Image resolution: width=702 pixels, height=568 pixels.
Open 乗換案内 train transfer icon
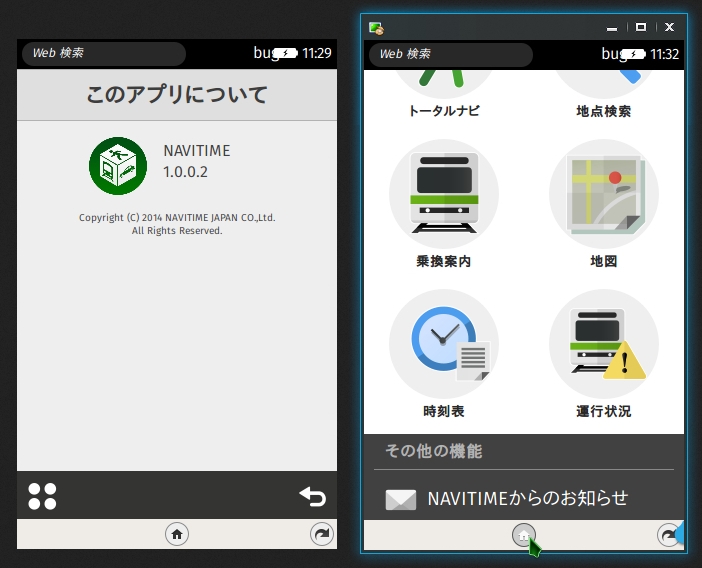444,194
